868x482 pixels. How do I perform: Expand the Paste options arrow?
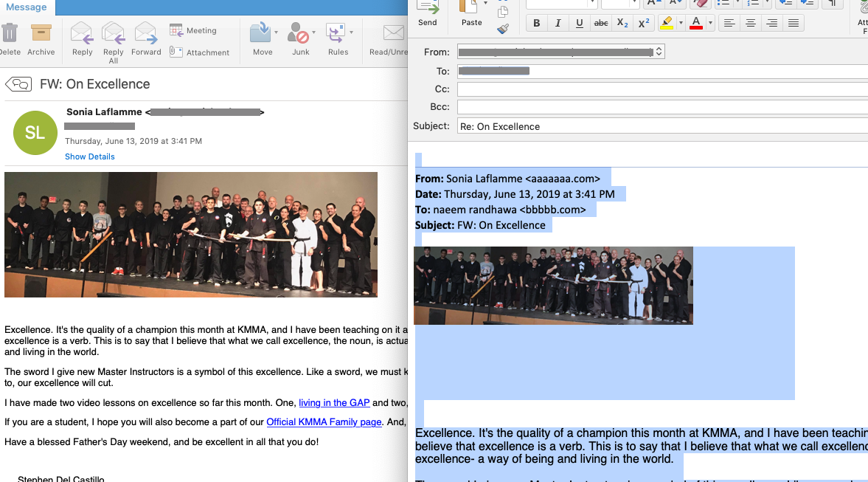pos(485,4)
